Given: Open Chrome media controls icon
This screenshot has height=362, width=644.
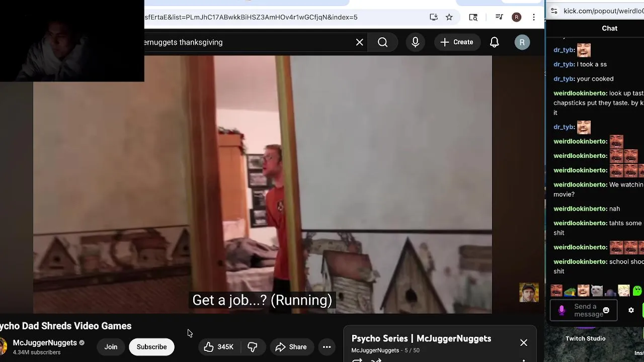Looking at the screenshot, I should (499, 17).
